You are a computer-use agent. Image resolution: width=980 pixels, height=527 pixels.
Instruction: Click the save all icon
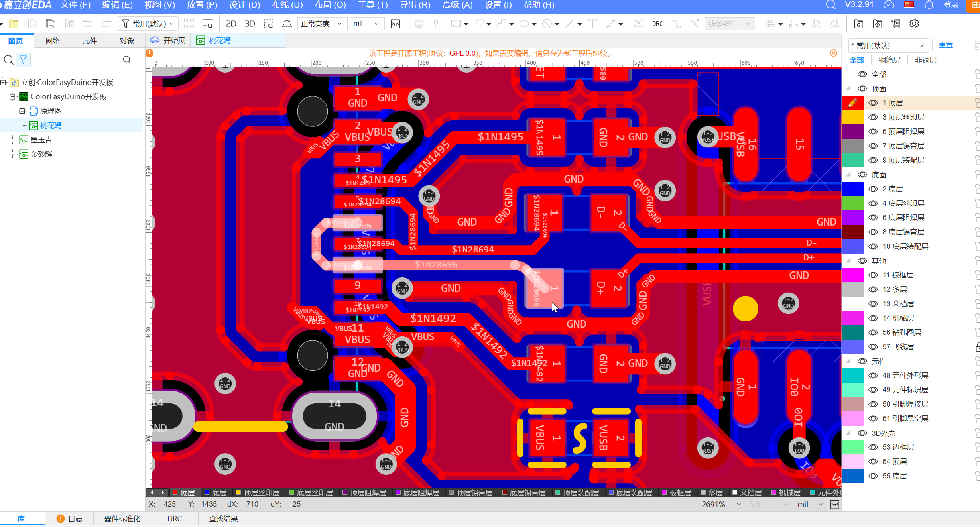[x=51, y=24]
